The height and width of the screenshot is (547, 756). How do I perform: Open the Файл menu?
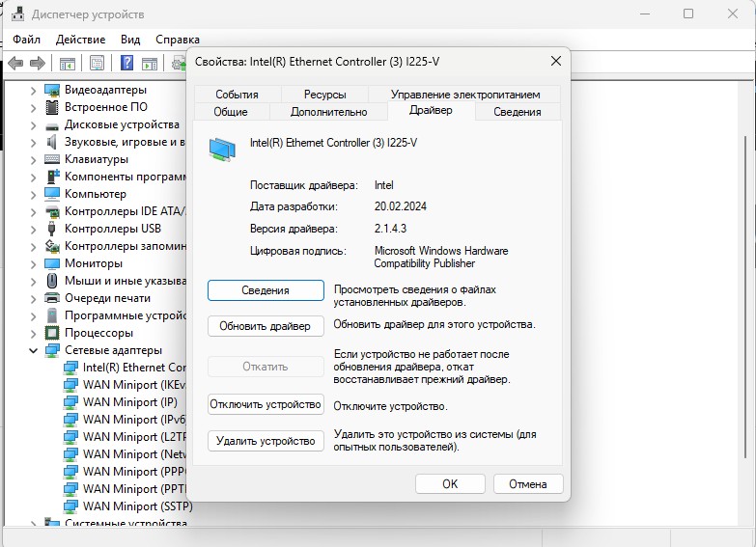[26, 39]
